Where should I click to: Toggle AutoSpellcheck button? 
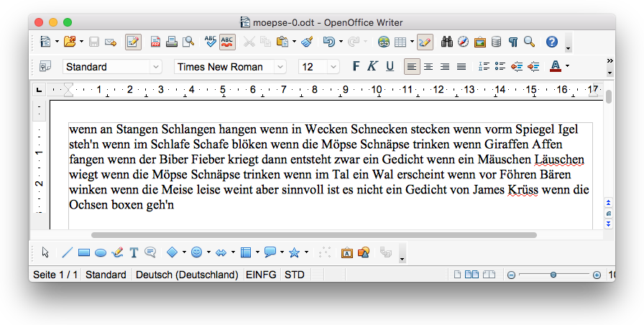click(x=227, y=42)
